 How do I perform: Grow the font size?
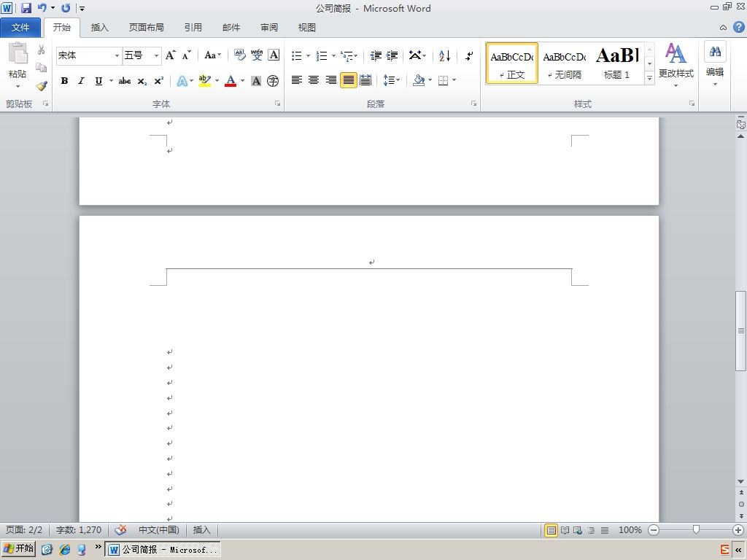pyautogui.click(x=170, y=55)
